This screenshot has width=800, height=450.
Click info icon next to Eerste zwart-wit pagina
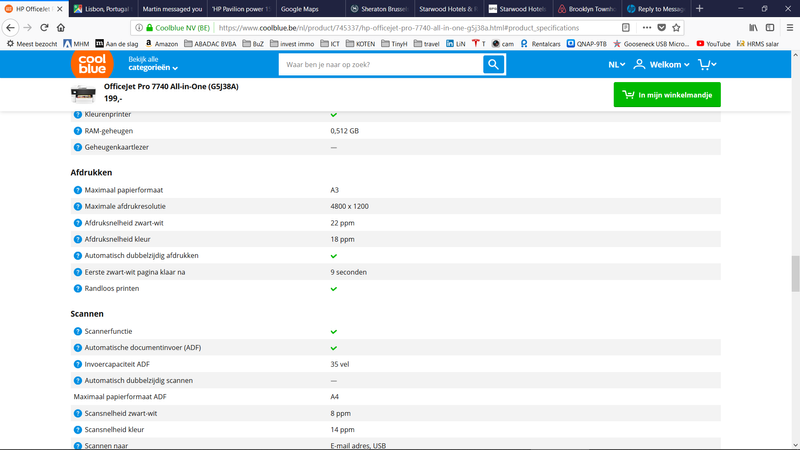click(78, 272)
